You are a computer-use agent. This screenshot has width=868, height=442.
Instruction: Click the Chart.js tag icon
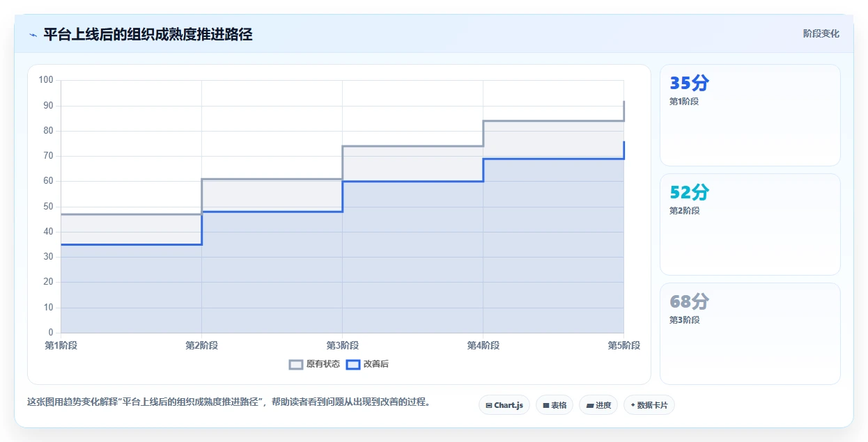click(489, 405)
